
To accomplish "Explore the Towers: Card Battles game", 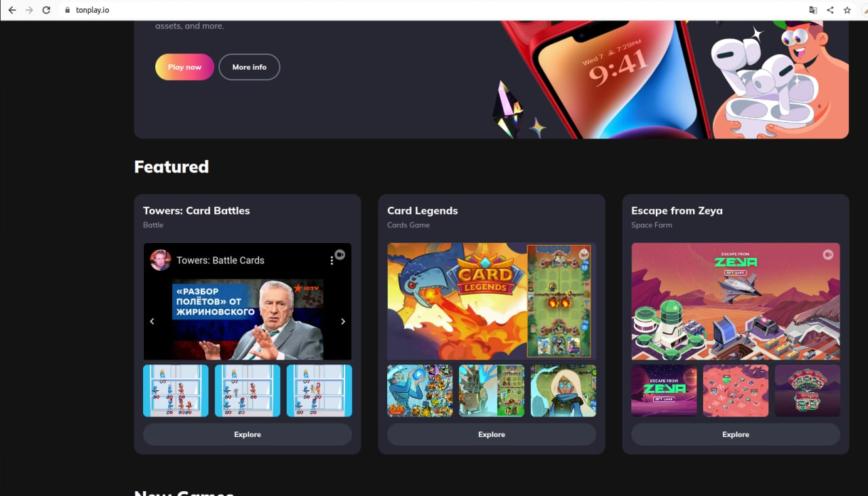I will point(248,434).
